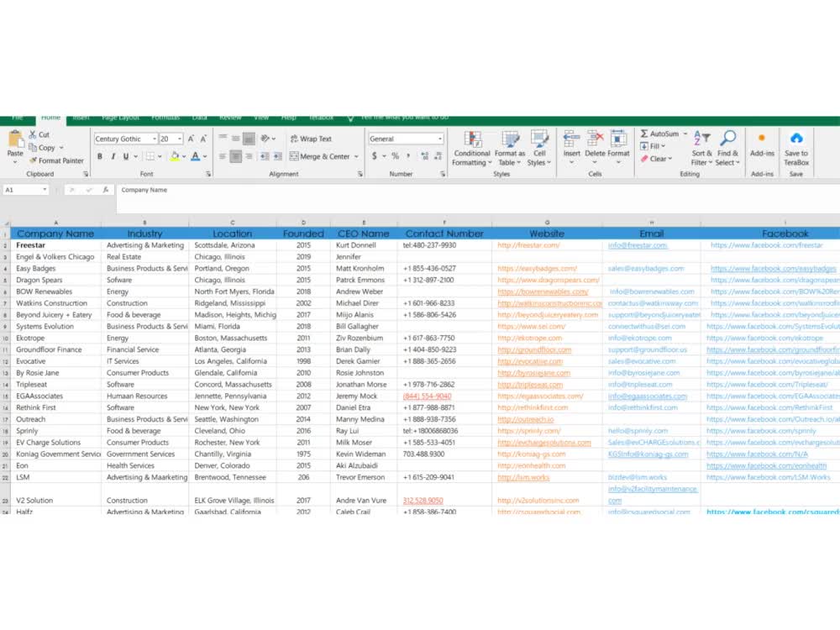The height and width of the screenshot is (630, 840).
Task: Click the AutoSum sigma button
Action: click(662, 134)
